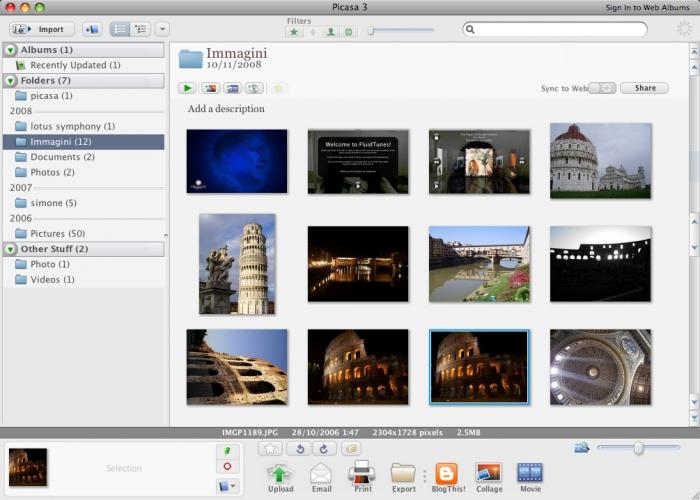This screenshot has width=700, height=500.
Task: Play the folder slideshow with green play button
Action: click(x=187, y=88)
